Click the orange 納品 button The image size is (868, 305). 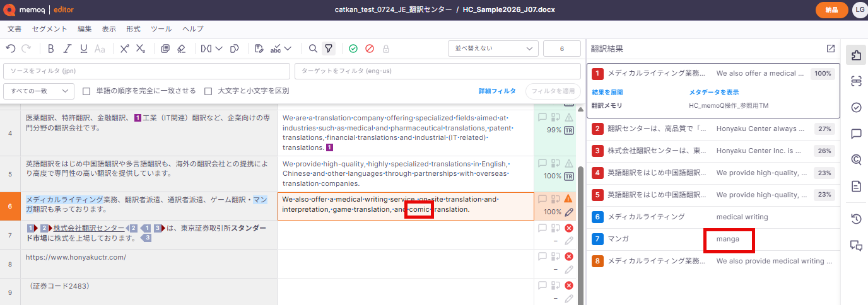click(x=831, y=9)
